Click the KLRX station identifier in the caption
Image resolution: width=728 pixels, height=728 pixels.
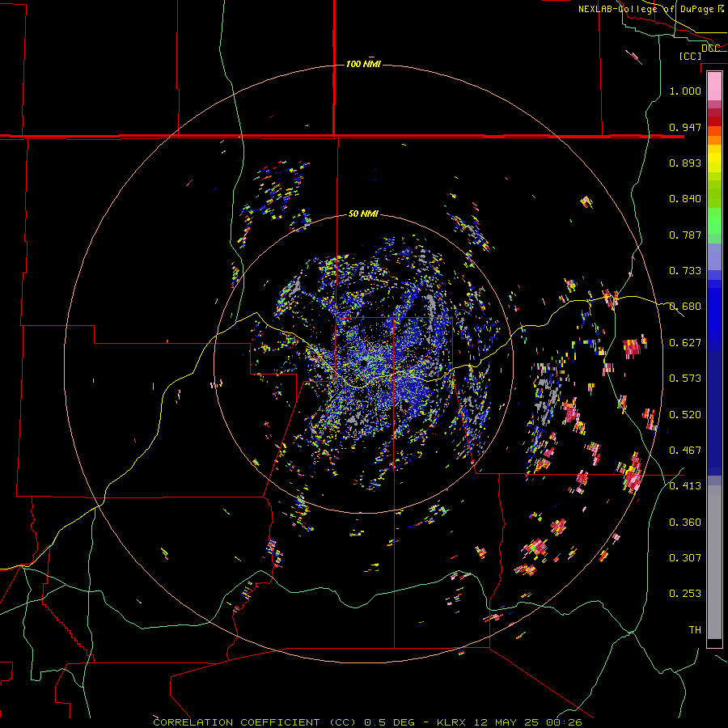tap(453, 722)
